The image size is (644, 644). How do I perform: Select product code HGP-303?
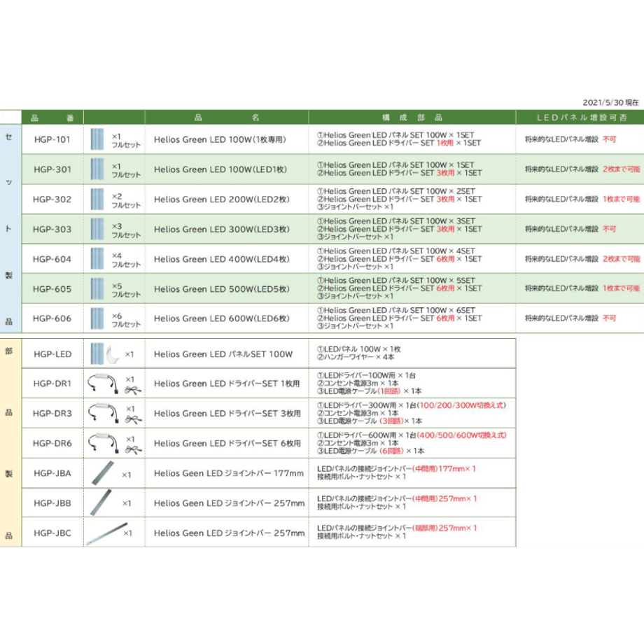pyautogui.click(x=52, y=229)
